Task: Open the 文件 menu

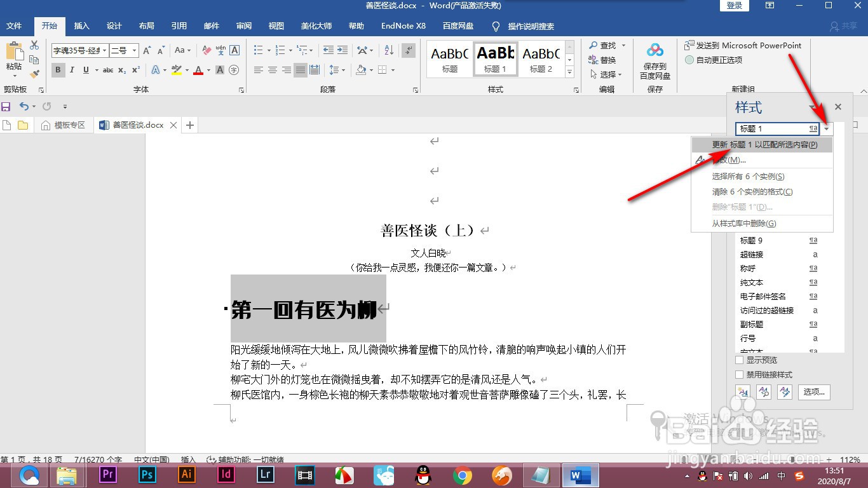Action: (x=14, y=26)
